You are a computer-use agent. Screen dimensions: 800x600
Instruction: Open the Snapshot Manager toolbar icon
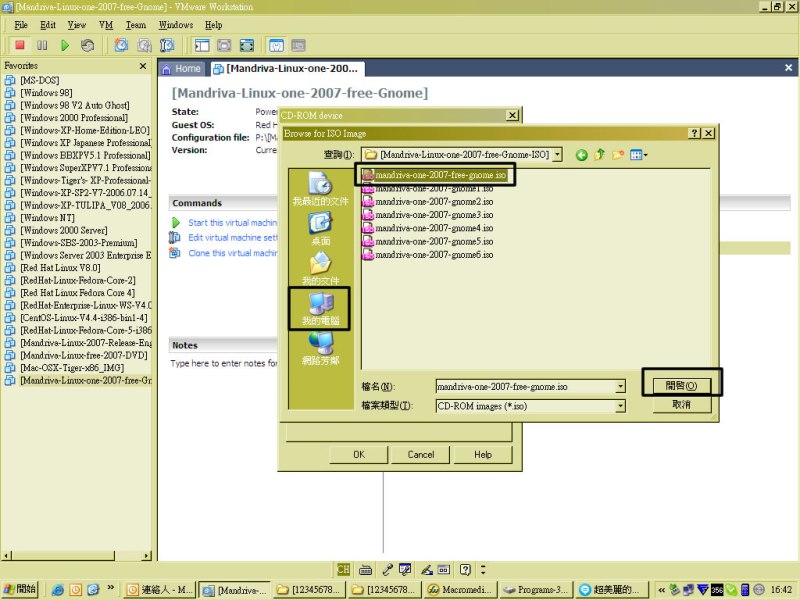coord(167,45)
